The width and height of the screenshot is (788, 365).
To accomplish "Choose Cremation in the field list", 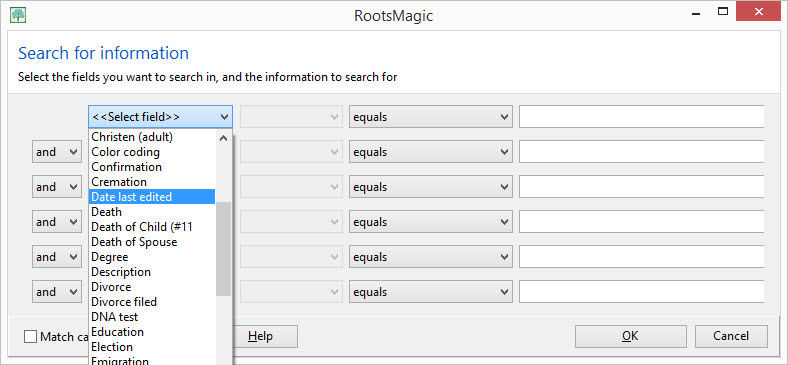I will point(152,182).
